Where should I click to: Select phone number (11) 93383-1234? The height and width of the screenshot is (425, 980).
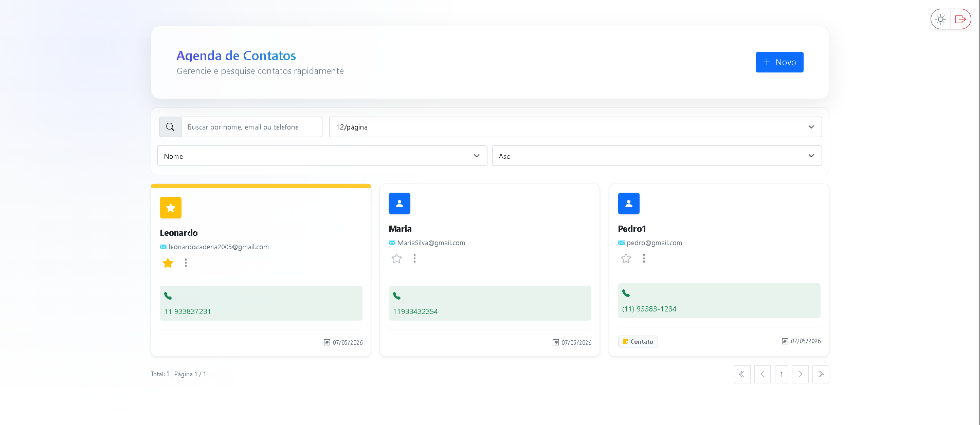[649, 309]
